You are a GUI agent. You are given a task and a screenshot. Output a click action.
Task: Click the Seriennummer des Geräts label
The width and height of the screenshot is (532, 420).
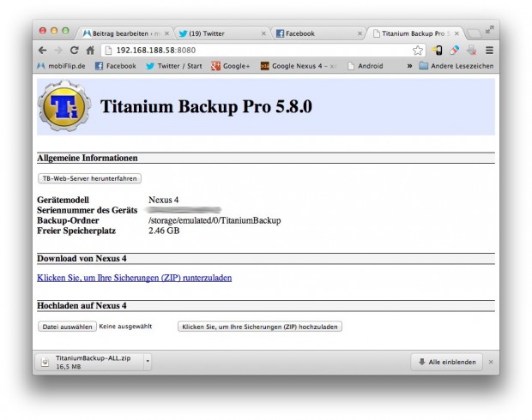88,210
